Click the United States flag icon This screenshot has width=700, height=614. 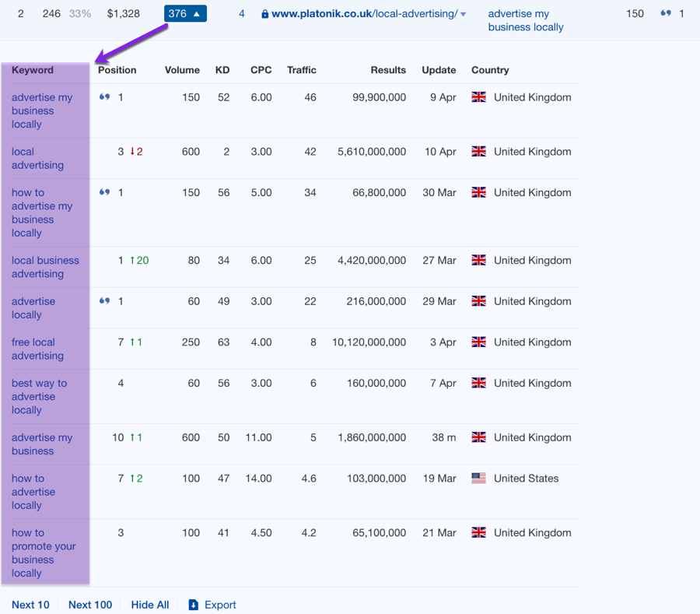479,479
